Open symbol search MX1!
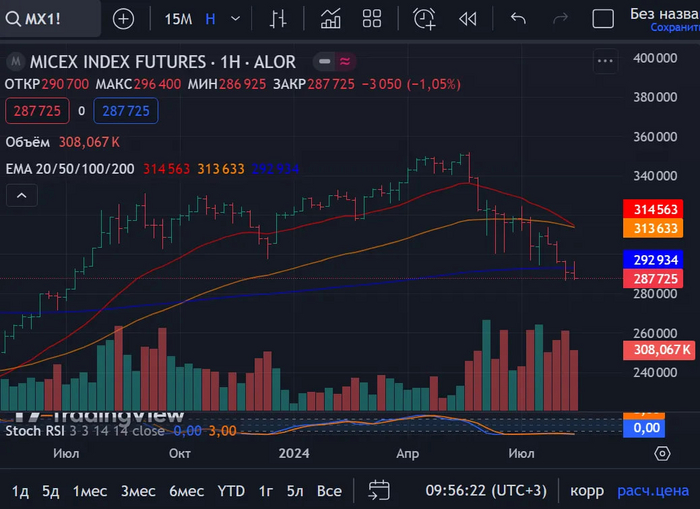The image size is (700, 509). (49, 19)
